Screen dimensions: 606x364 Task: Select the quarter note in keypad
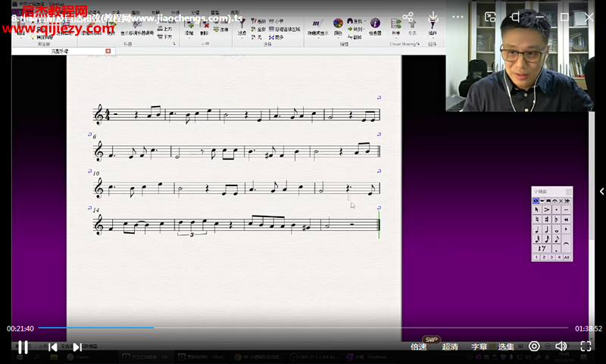tap(537, 229)
